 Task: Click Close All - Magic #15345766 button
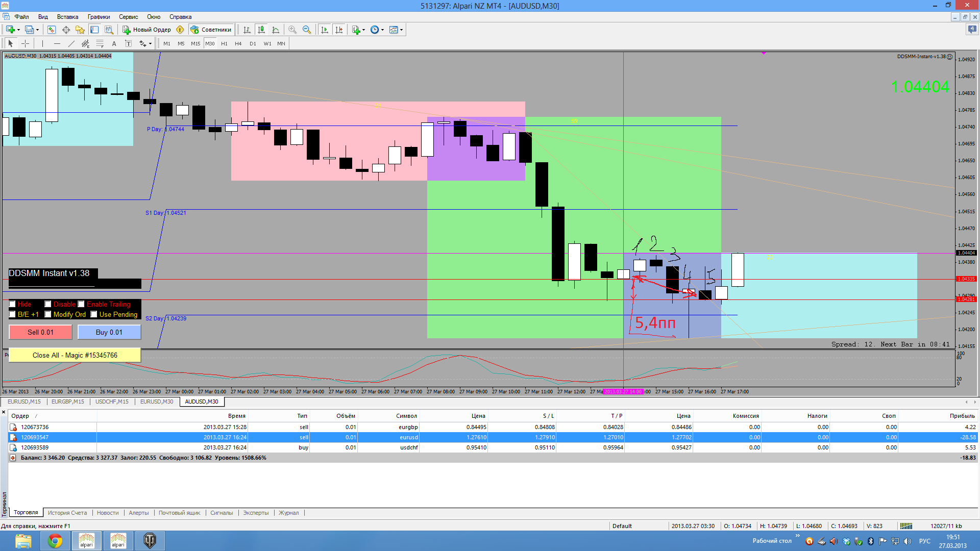pyautogui.click(x=75, y=355)
